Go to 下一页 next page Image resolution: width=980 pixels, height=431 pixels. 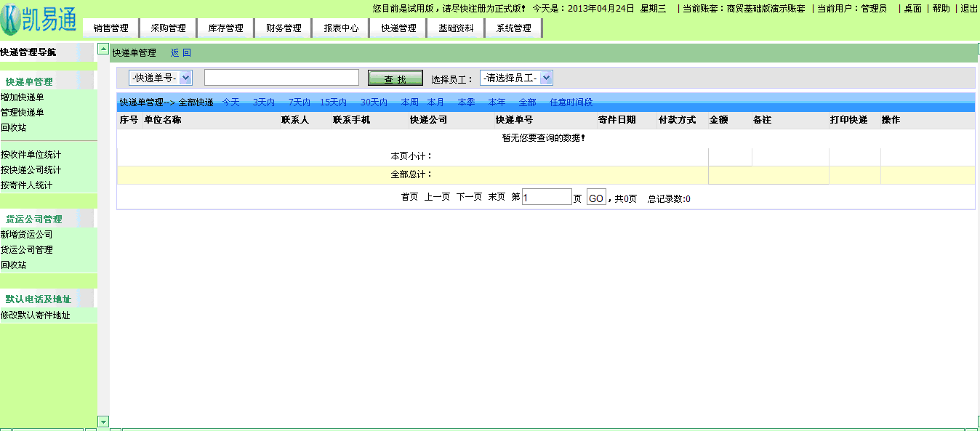469,197
